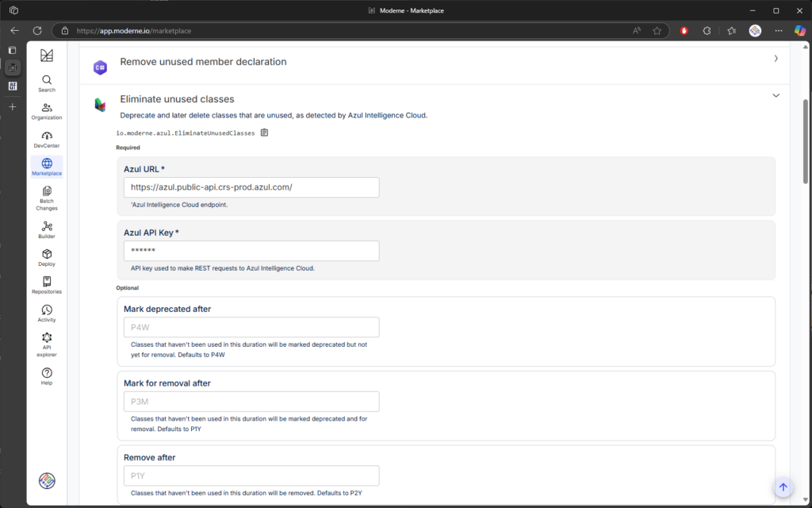Copy the EliminateUnusedClasses recipe identifier
The image size is (812, 508).
pos(264,133)
